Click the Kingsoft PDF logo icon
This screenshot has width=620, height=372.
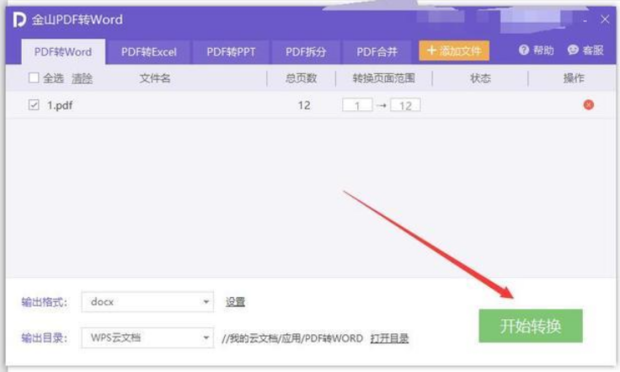[19, 20]
